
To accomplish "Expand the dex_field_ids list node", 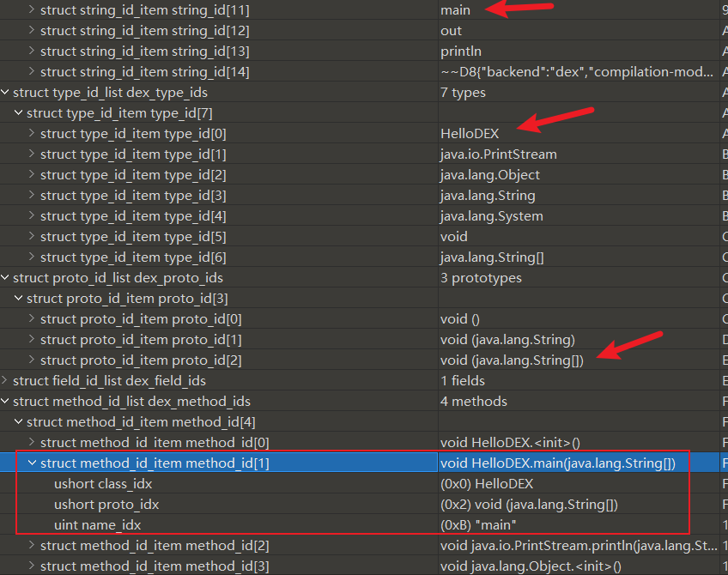I will pyautogui.click(x=6, y=381).
